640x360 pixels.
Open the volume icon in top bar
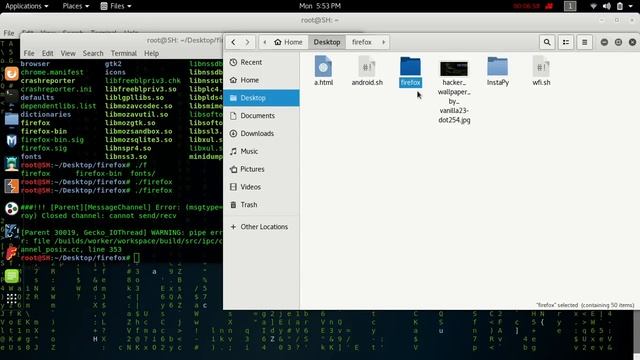(607, 6)
